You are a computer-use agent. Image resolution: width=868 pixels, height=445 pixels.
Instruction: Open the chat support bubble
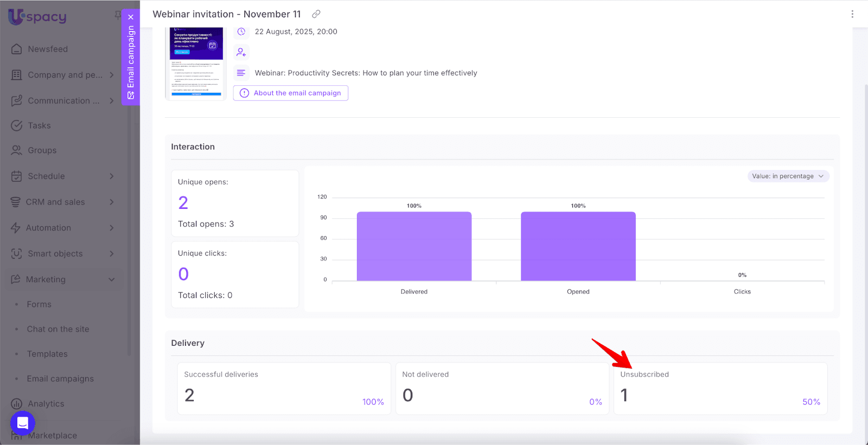tap(23, 423)
